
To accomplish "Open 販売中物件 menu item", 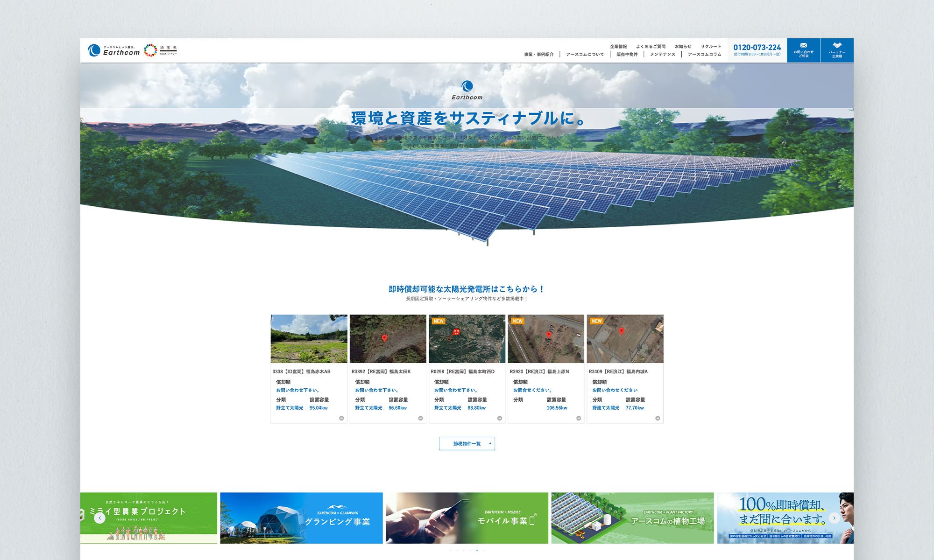I will coord(627,55).
